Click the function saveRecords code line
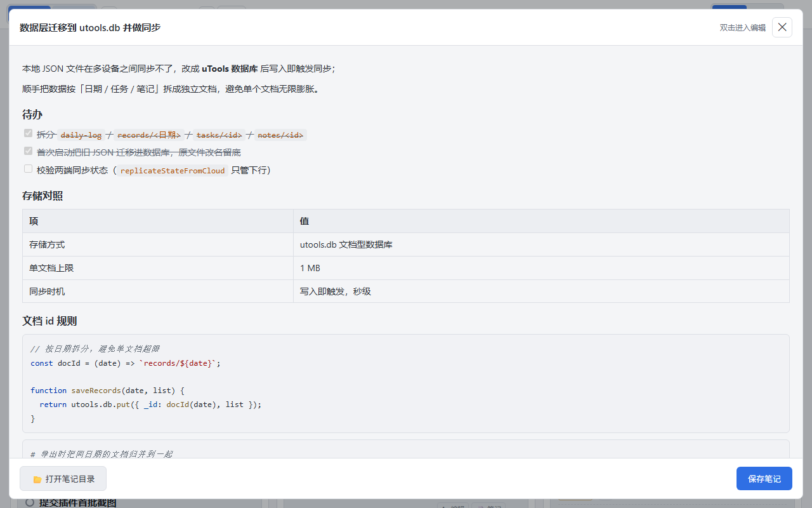 [107, 391]
